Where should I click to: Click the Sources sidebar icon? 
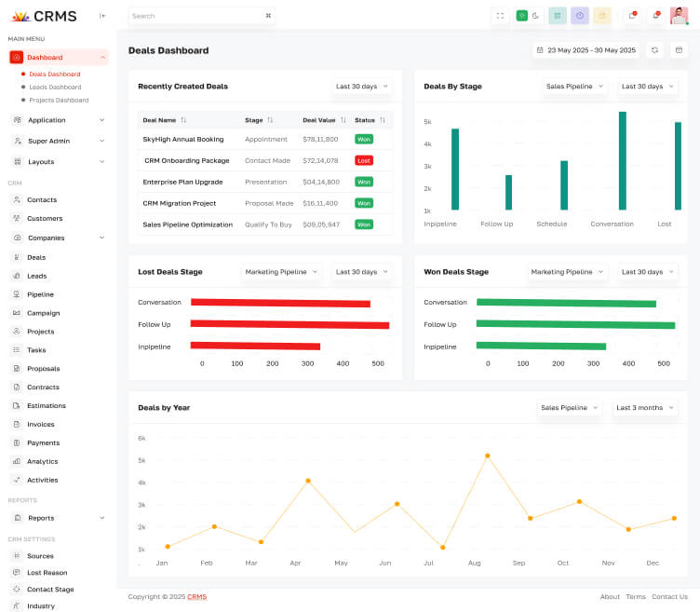click(17, 556)
